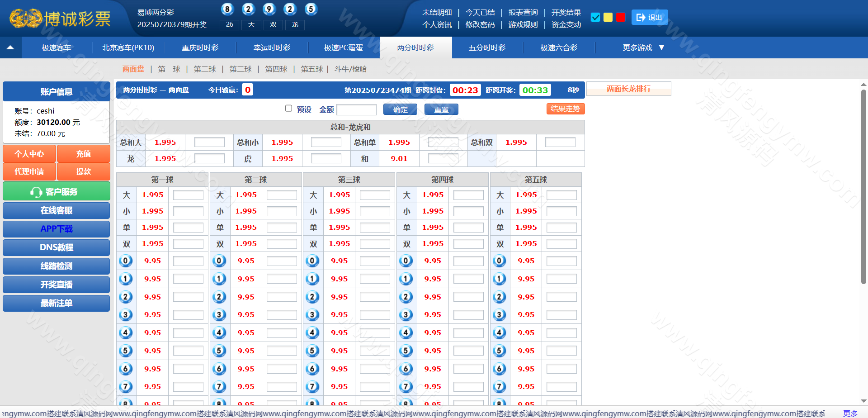Select ball number 7 in 第四球 column

click(x=406, y=386)
